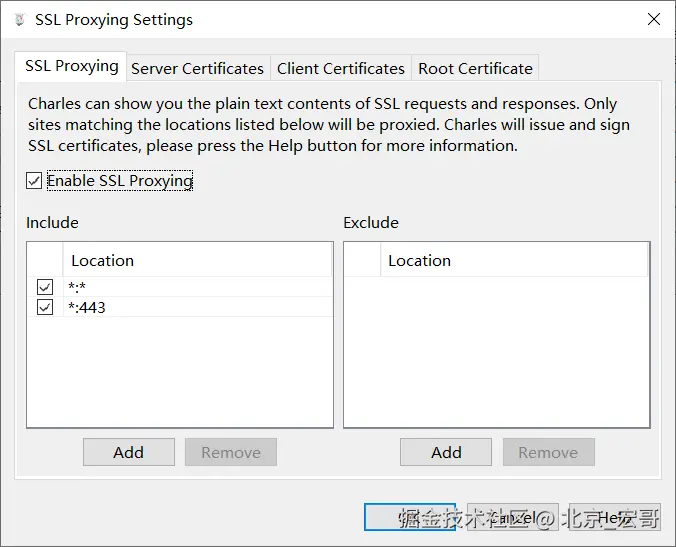The height and width of the screenshot is (547, 676).
Task: Click the Location column header under Include
Action: pos(197,260)
